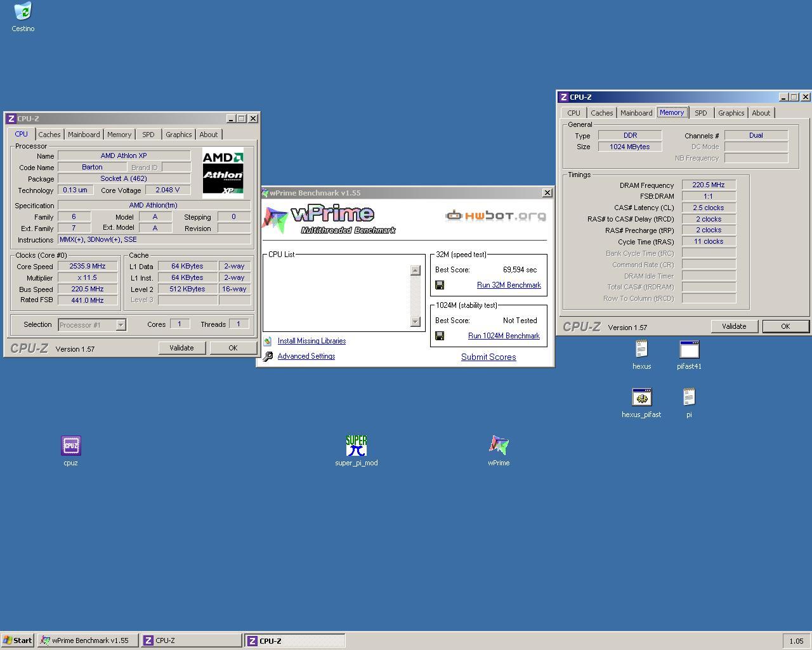Open Advanced Settings link in wPrime

(x=306, y=356)
